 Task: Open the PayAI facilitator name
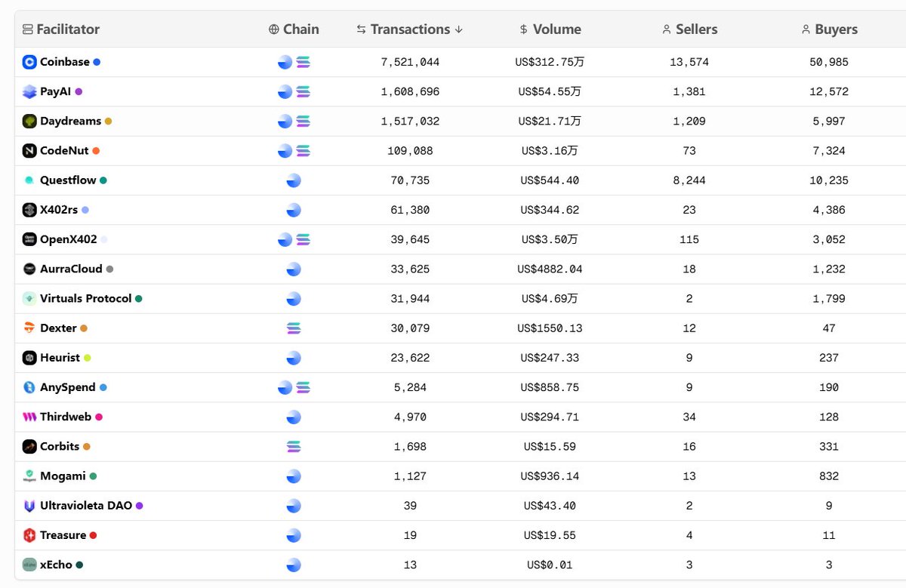(56, 91)
